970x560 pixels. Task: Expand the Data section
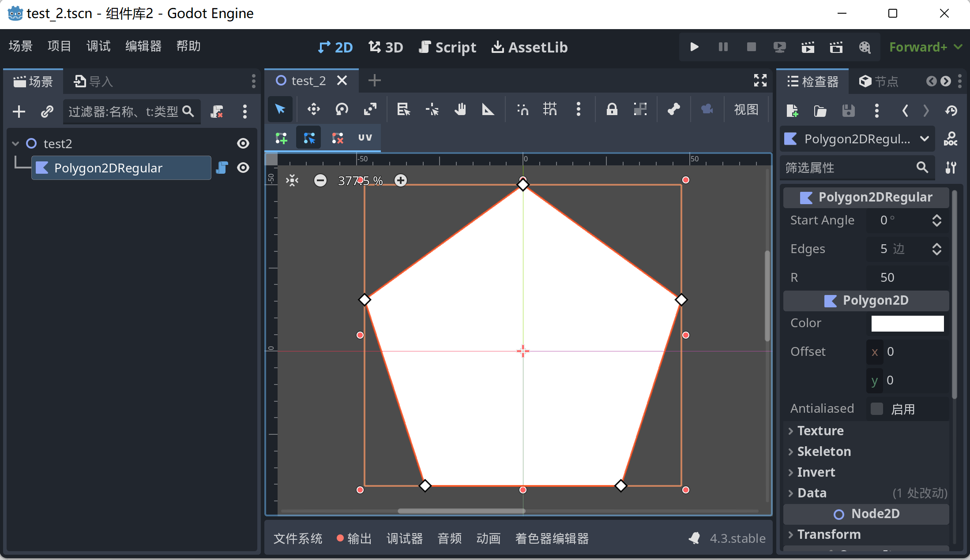[866, 493]
